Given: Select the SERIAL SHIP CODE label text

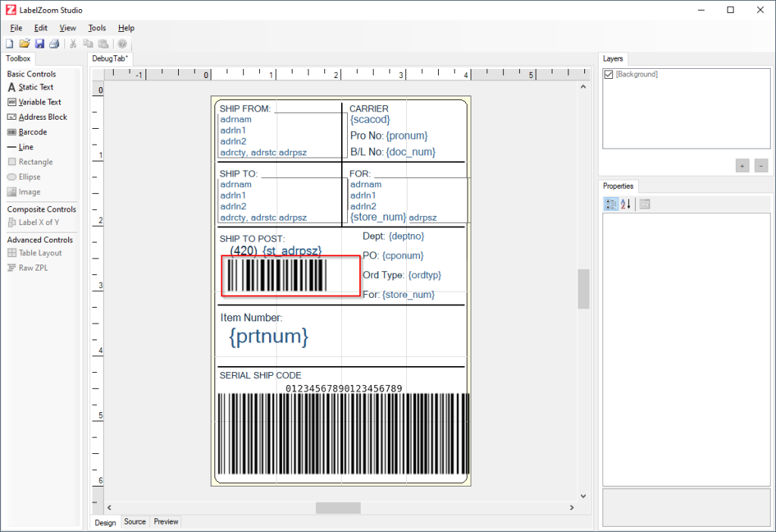Looking at the screenshot, I should pyautogui.click(x=261, y=376).
